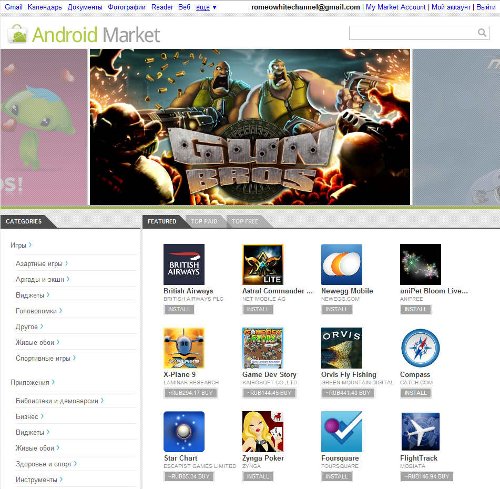Install the British Airways app

(x=179, y=309)
